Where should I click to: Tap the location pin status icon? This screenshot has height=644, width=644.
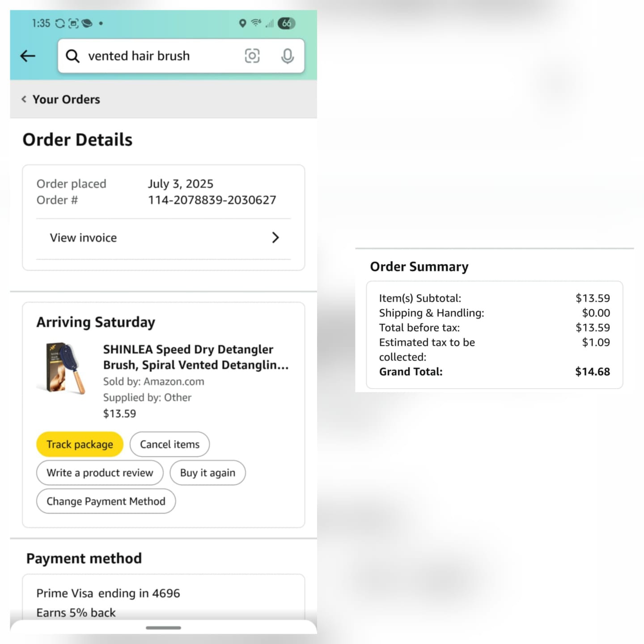click(x=242, y=23)
